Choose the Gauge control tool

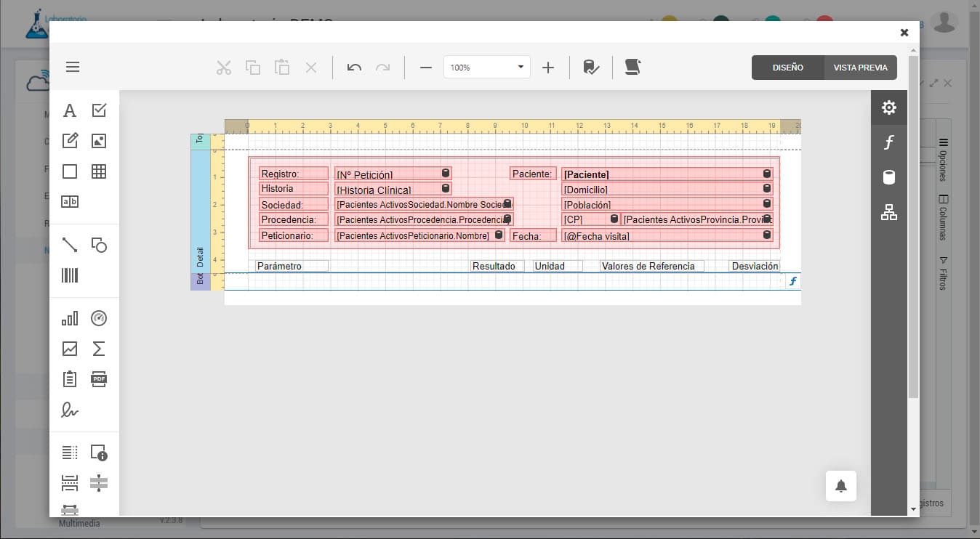tap(99, 318)
